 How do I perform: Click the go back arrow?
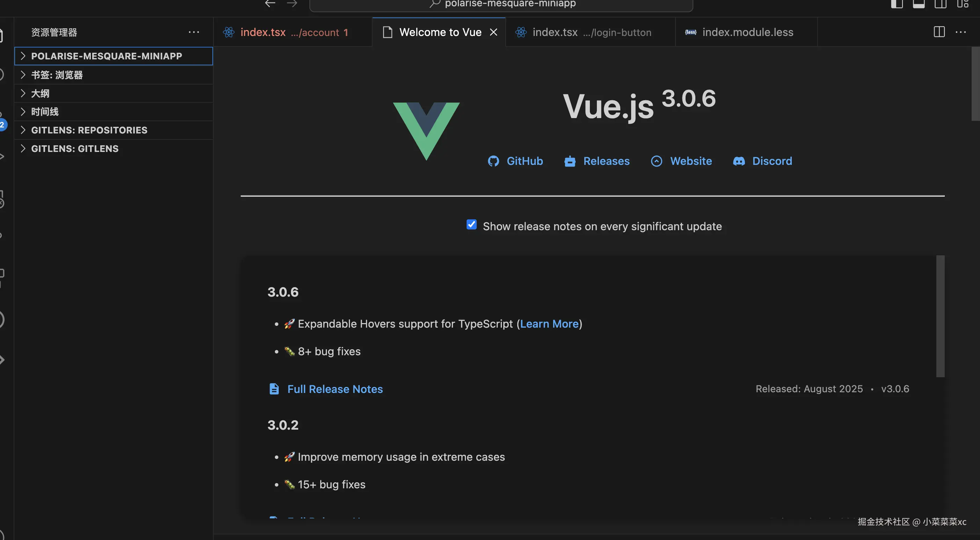tap(270, 4)
